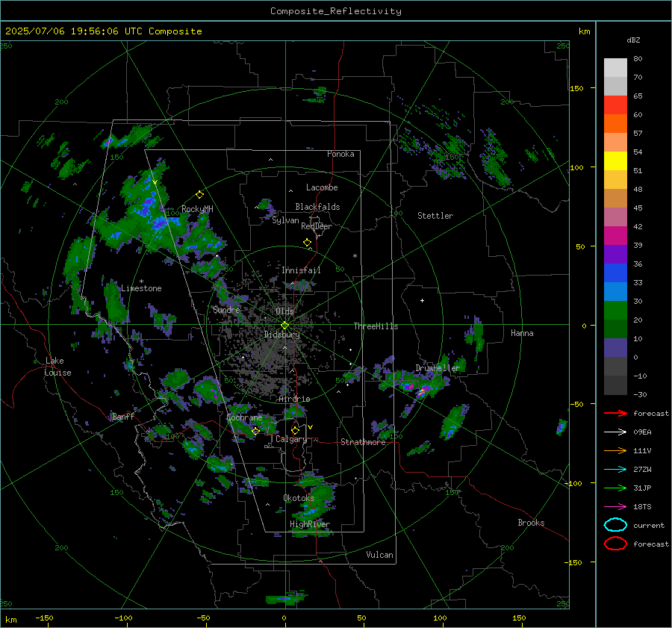Click the Banff label
Viewport: 672px width, 628px height.
(x=123, y=416)
